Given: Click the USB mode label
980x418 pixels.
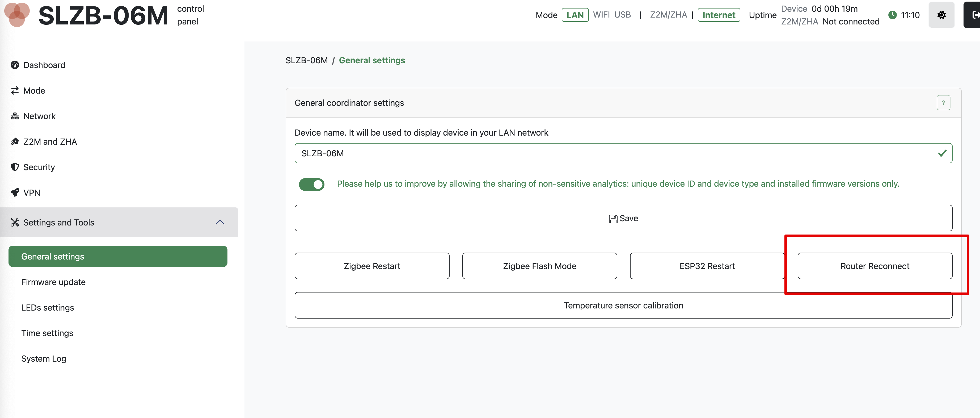Looking at the screenshot, I should coord(622,14).
